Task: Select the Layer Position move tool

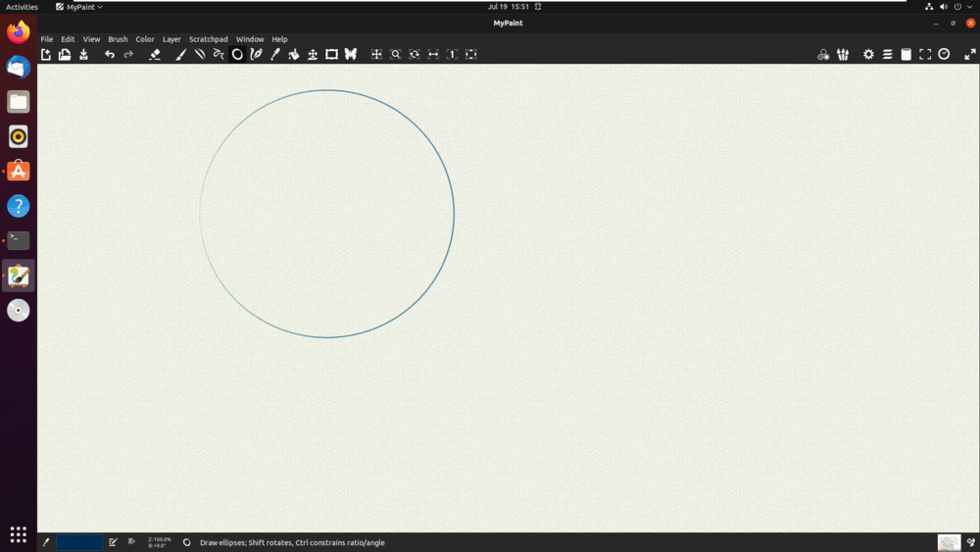Action: tap(313, 54)
